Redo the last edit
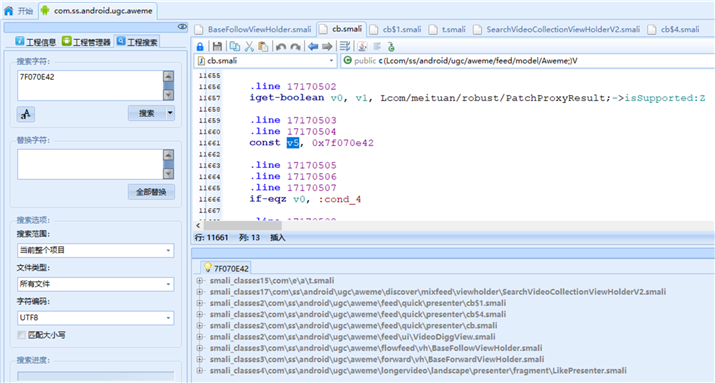Viewport: 715px width, 383px height. [x=295, y=47]
